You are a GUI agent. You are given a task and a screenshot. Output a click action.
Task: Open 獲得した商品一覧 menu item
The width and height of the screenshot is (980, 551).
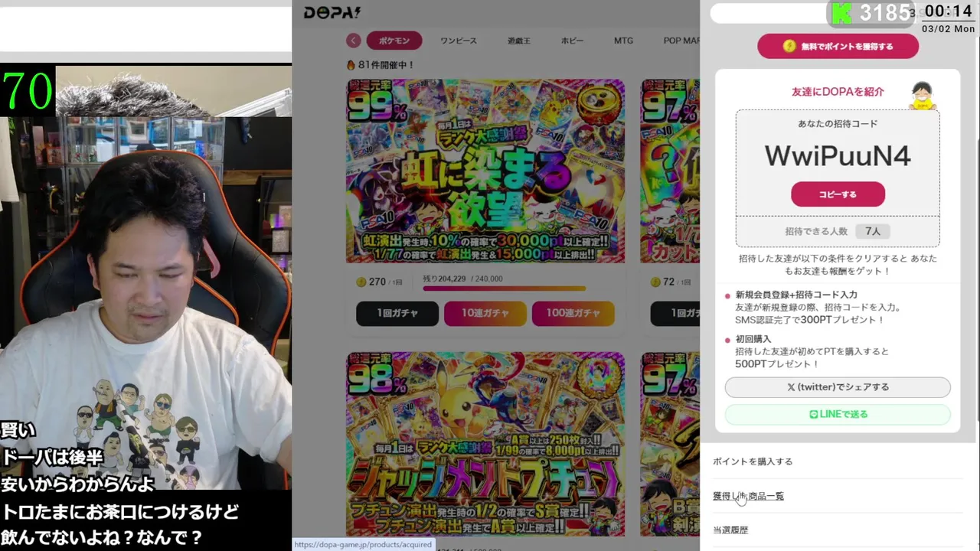click(x=748, y=496)
